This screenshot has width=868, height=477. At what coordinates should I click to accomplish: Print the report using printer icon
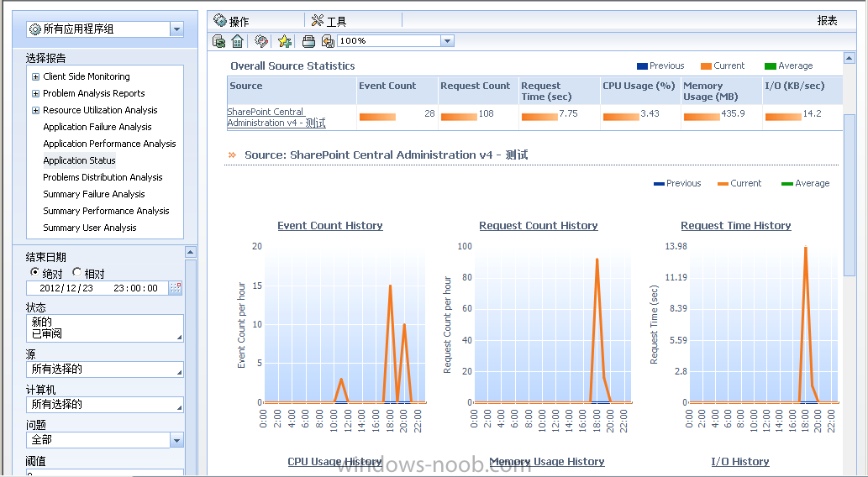pyautogui.click(x=309, y=41)
